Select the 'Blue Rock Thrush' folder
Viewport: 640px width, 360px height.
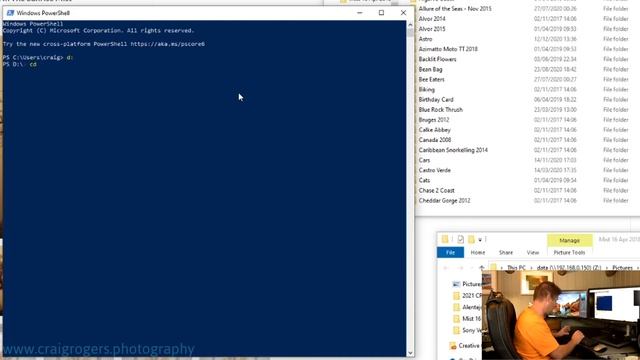pyautogui.click(x=440, y=110)
